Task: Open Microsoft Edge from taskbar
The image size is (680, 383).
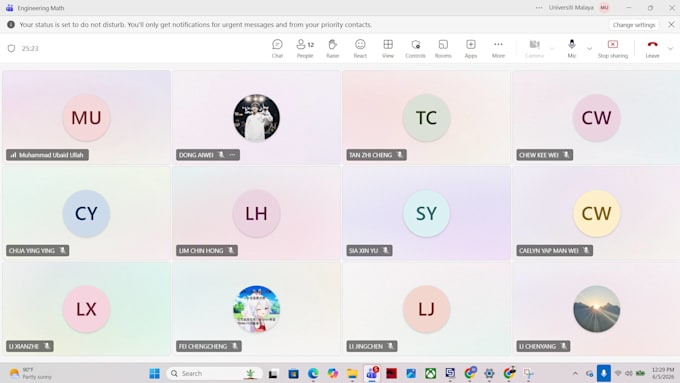Action: coord(313,373)
